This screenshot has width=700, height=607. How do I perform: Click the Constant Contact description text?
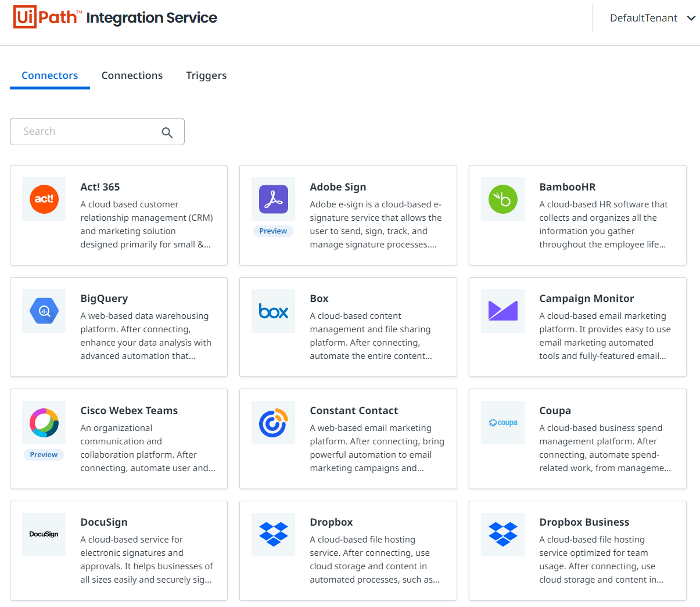tap(377, 448)
